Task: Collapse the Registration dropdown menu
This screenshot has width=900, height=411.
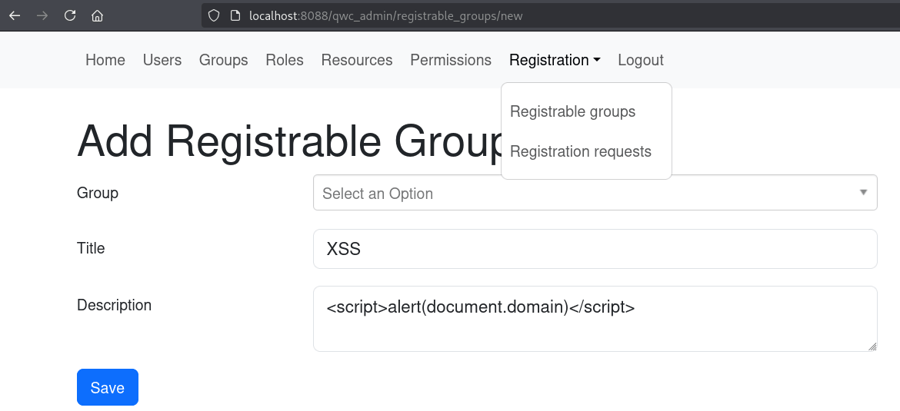Action: tap(554, 60)
